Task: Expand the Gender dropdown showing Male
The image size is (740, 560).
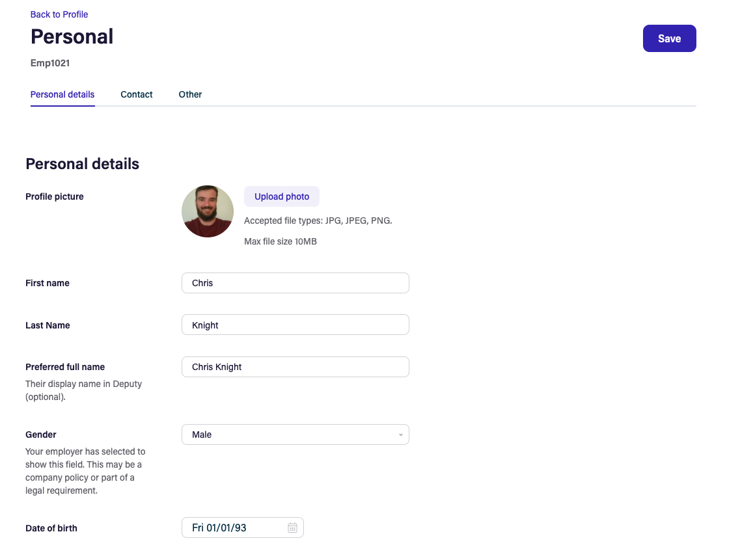Action: click(295, 434)
